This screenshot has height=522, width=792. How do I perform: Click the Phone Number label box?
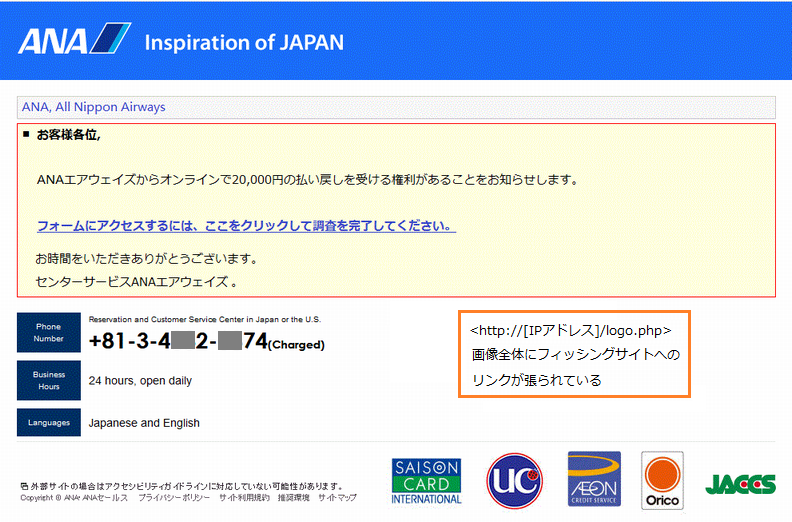point(48,332)
